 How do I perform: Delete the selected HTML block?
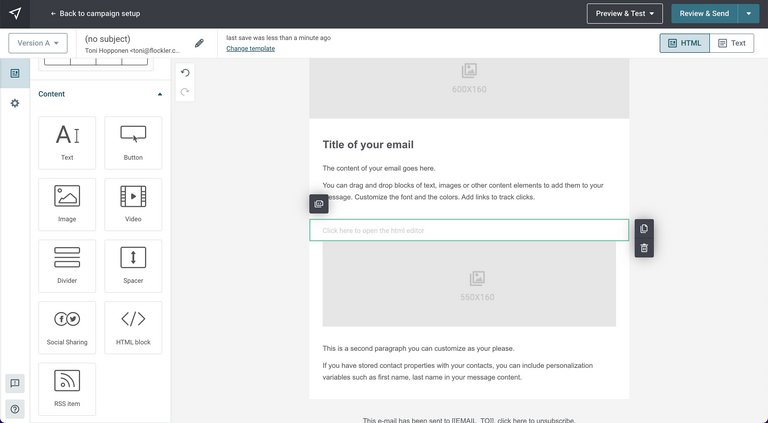point(644,248)
